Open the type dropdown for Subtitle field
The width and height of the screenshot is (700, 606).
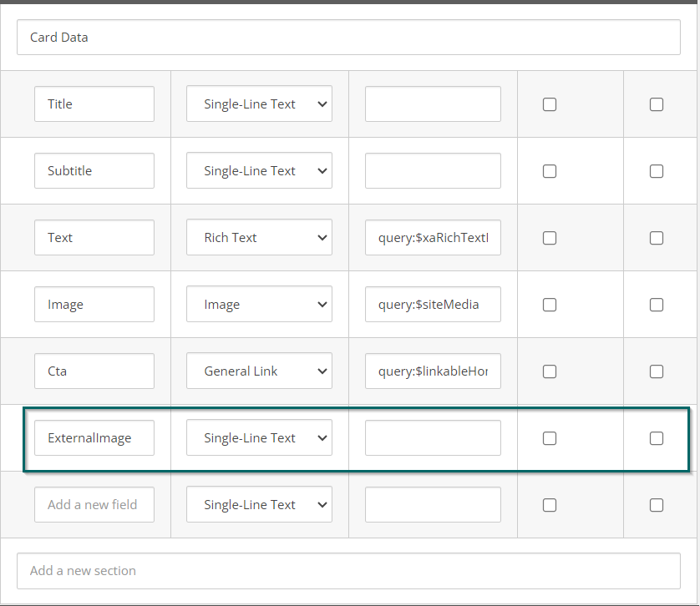(259, 171)
